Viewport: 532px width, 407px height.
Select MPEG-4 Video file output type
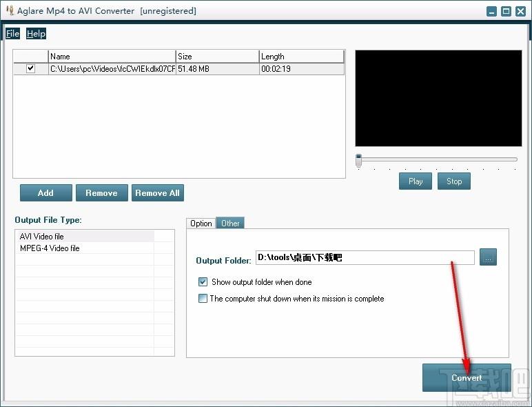tap(85, 248)
